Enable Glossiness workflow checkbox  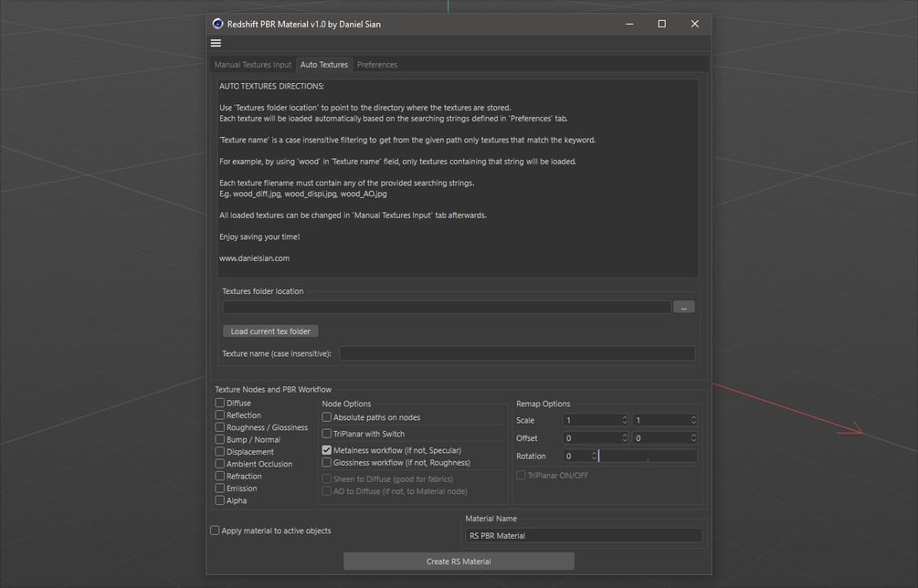[x=327, y=462]
